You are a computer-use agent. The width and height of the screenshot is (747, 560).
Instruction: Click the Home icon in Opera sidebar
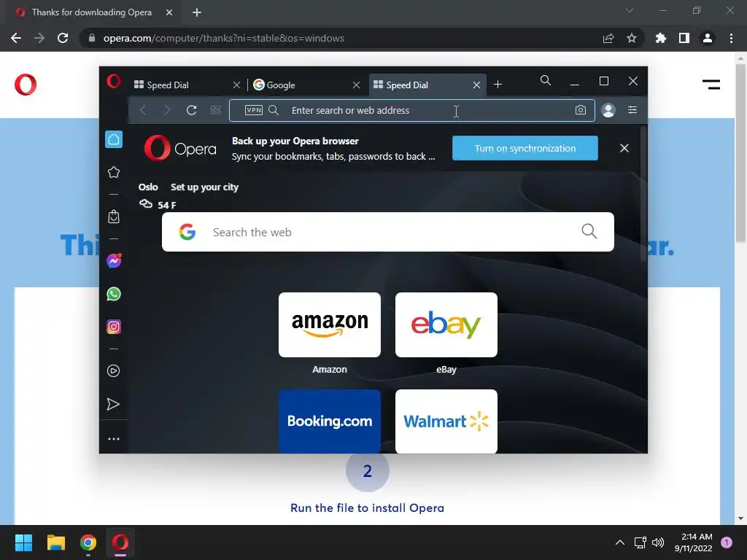[x=113, y=139]
